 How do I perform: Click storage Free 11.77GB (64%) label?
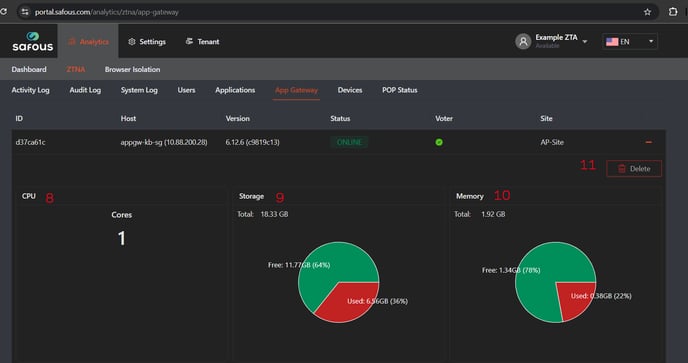click(299, 265)
